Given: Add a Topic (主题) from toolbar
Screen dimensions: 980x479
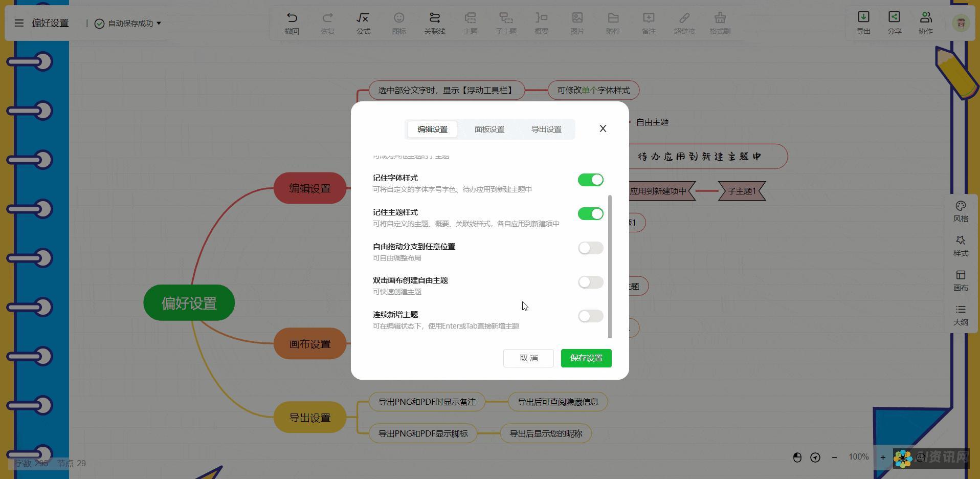Looking at the screenshot, I should (x=470, y=23).
